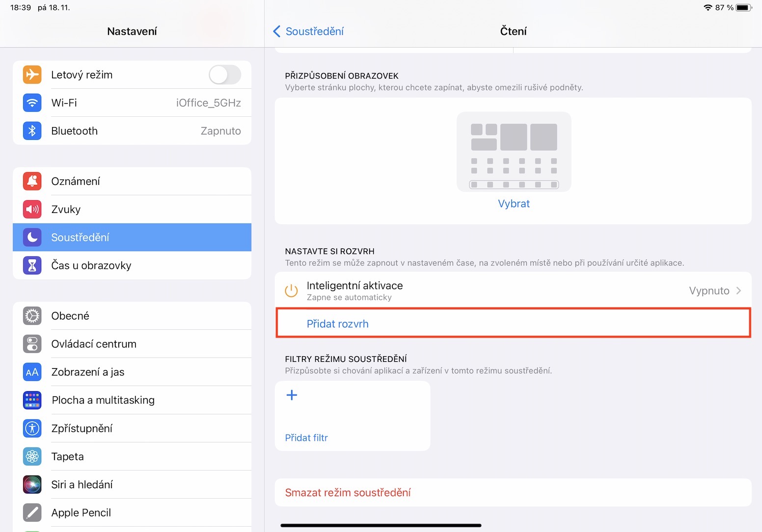Tap the Siri a hledání icon
This screenshot has width=762, height=532.
click(32, 485)
